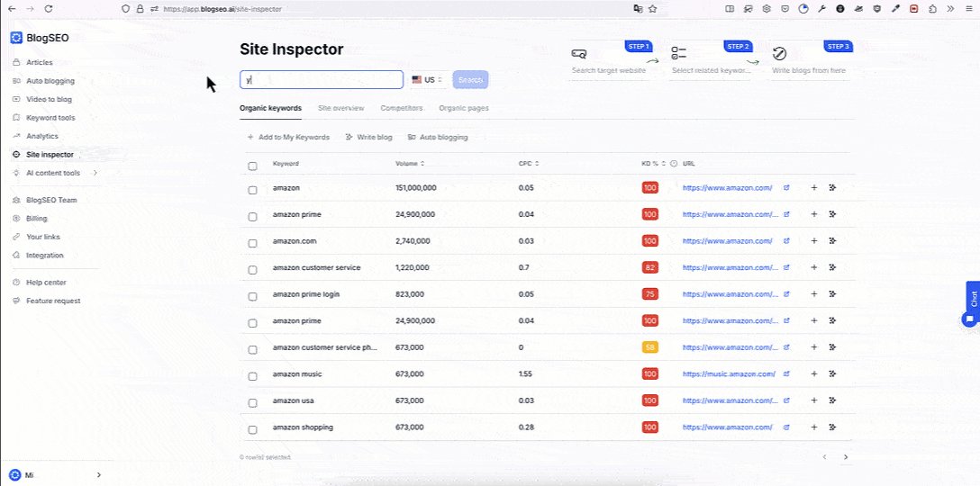The width and height of the screenshot is (980, 486).
Task: Check 'amazon customer service ph...' row checkbox
Action: (252, 350)
